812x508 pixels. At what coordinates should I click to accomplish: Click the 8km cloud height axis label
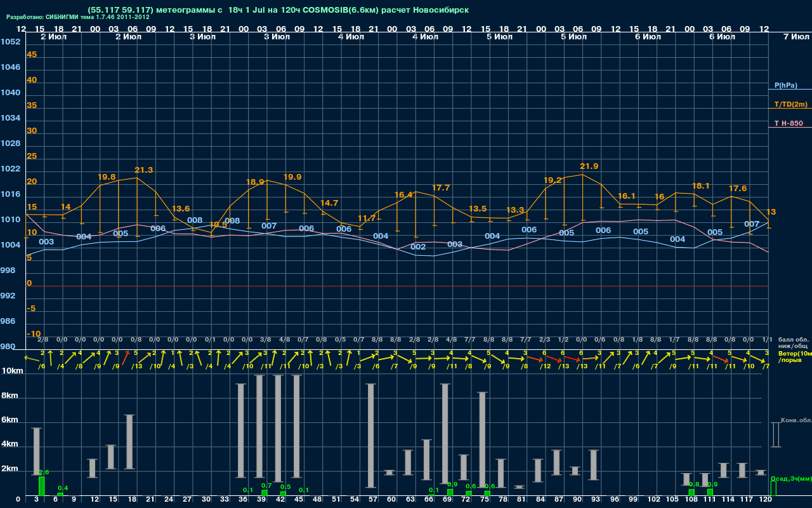[x=10, y=395]
